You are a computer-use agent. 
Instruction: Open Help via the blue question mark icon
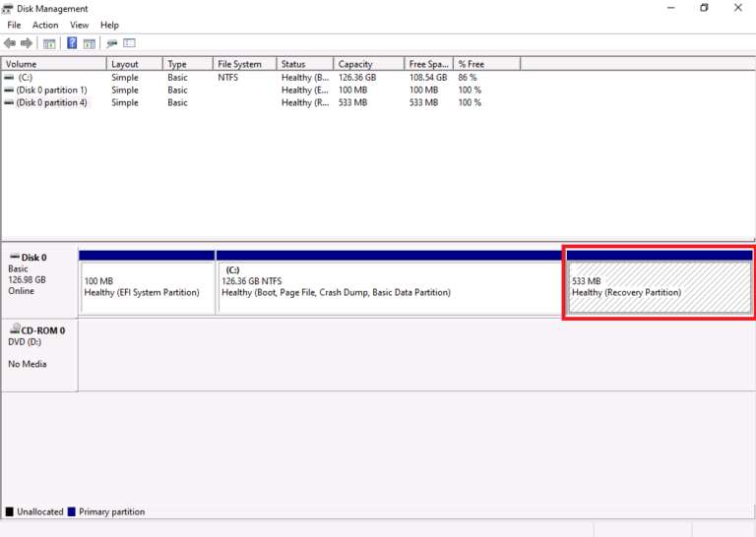(x=72, y=43)
